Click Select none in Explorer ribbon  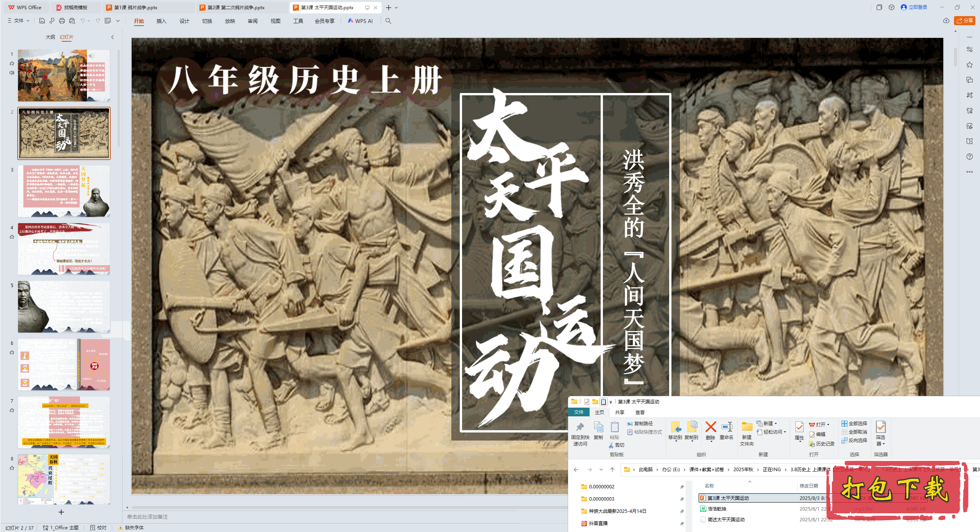coord(854,432)
